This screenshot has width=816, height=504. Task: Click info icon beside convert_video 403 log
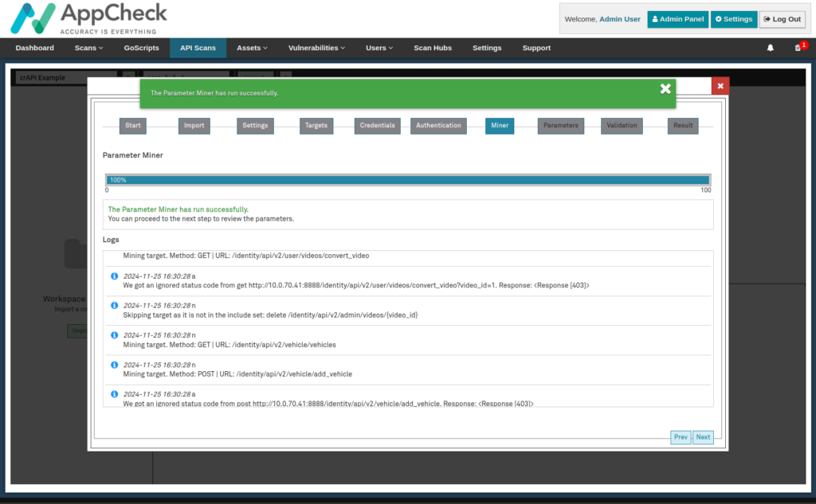tap(114, 275)
